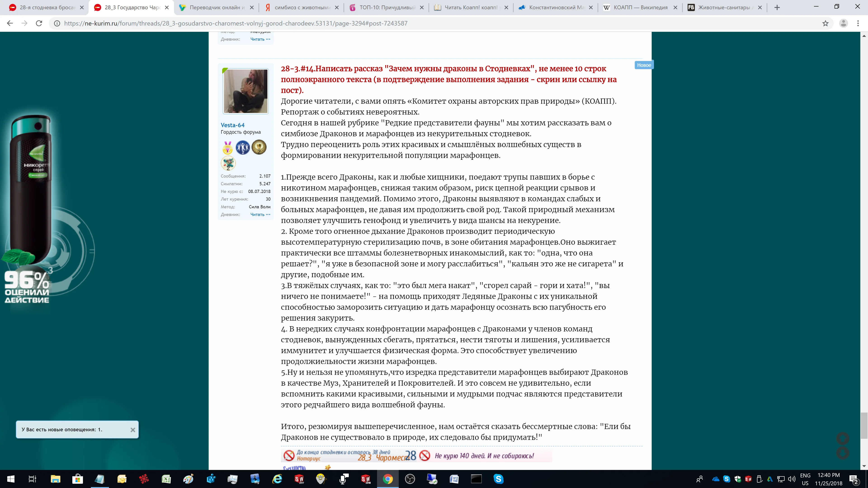Dismiss the new notifications popup
The height and width of the screenshot is (488, 868).
[x=133, y=430]
